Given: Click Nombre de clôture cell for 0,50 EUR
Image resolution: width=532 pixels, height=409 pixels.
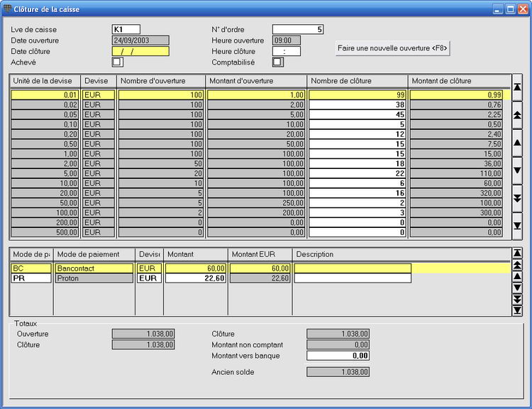Looking at the screenshot, I should click(358, 144).
